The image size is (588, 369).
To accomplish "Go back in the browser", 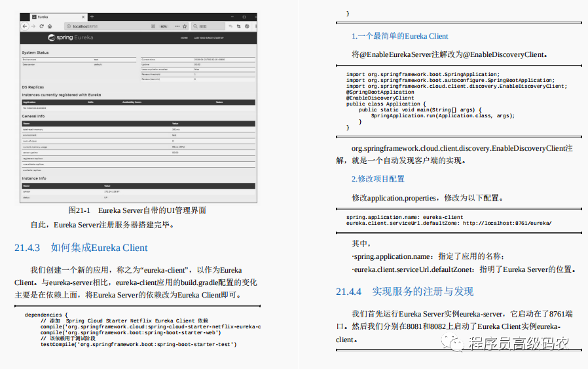I will [x=25, y=26].
